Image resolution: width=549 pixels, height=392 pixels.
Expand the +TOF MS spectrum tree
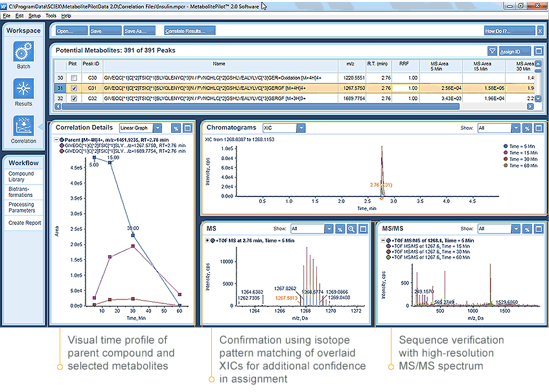click(x=208, y=240)
